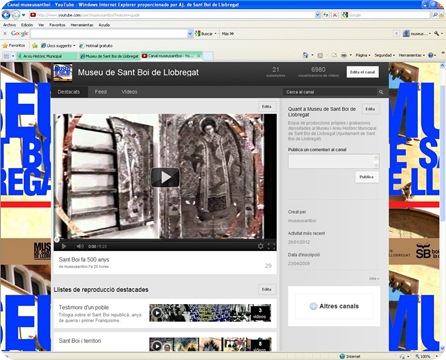The height and width of the screenshot is (360, 446).
Task: Click in the 'Cerca al canal' search field
Action: 330,92
